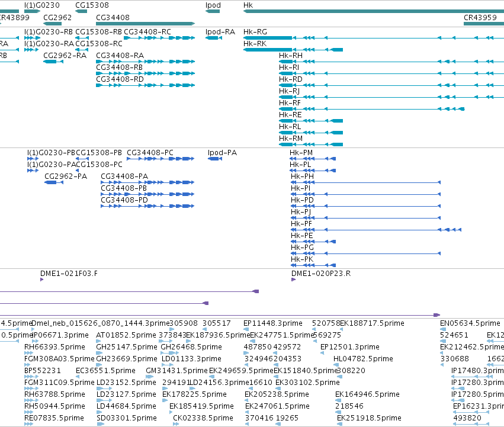The width and height of the screenshot is (504, 427).
Task: Select the CG15308 gene label
Action: (x=92, y=5)
